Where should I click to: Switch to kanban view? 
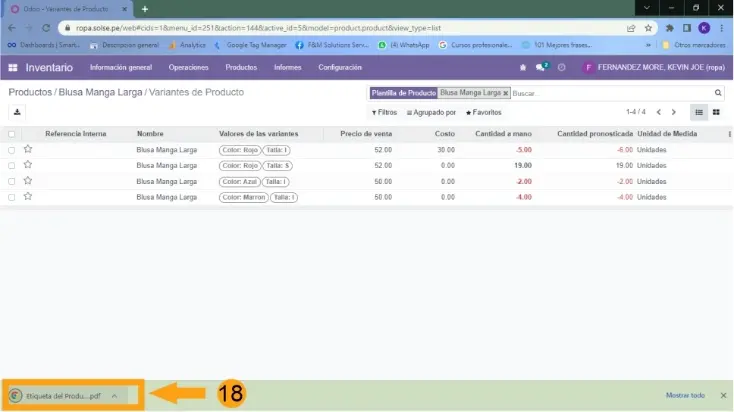[x=716, y=112]
